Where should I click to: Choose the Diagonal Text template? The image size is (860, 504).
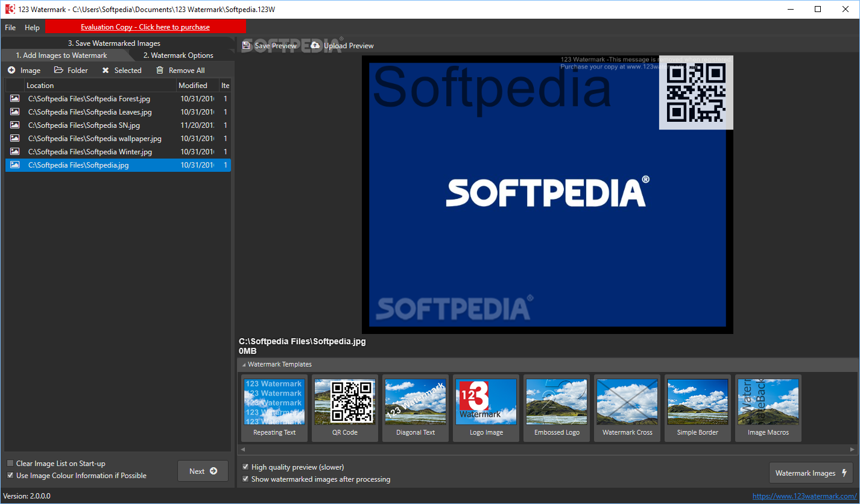click(x=416, y=408)
